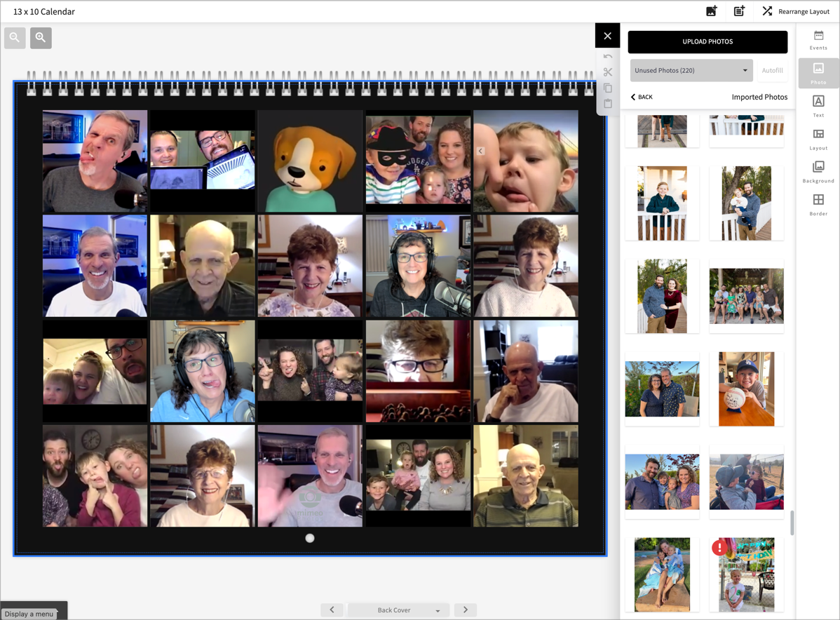The height and width of the screenshot is (620, 840).
Task: Click the zoom out magnifier icon
Action: coord(15,38)
